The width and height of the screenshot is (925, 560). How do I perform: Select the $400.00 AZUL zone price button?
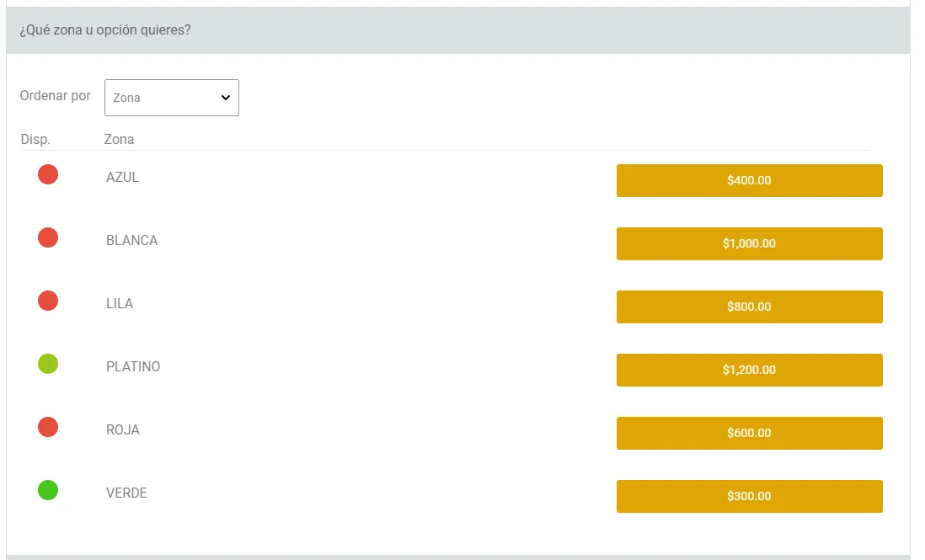click(x=749, y=180)
